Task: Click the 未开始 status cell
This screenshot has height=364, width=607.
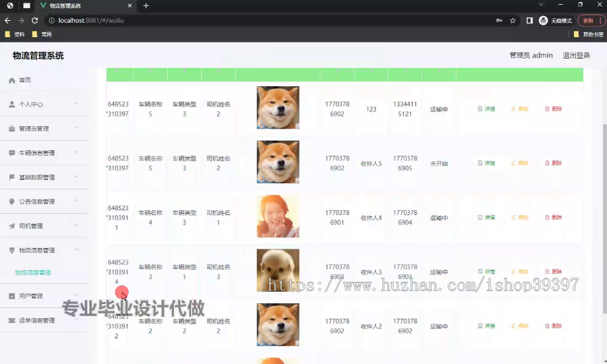Action: tap(439, 164)
